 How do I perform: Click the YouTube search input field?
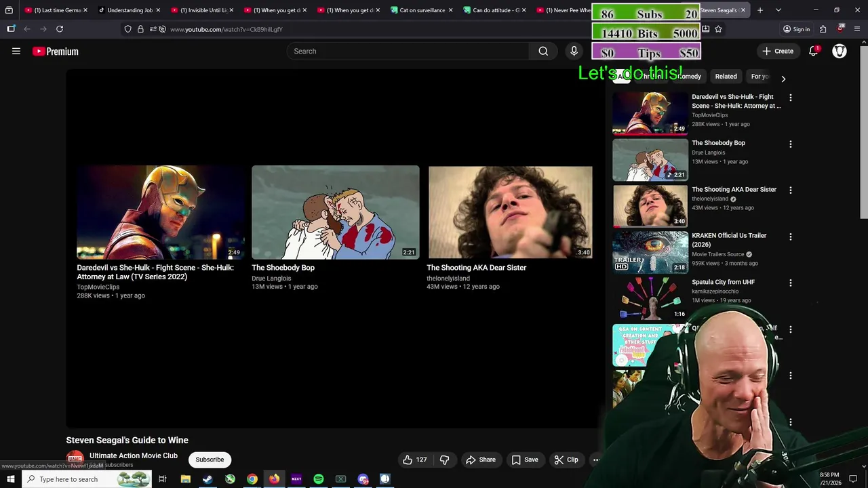click(408, 52)
